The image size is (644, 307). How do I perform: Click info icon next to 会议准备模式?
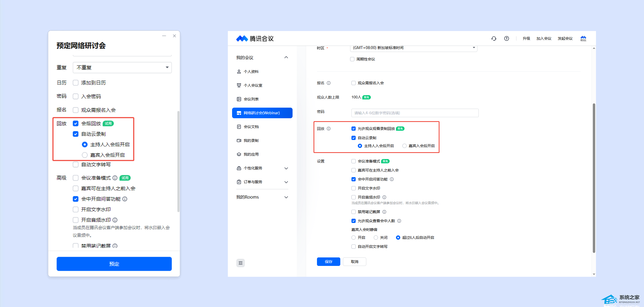(x=115, y=178)
